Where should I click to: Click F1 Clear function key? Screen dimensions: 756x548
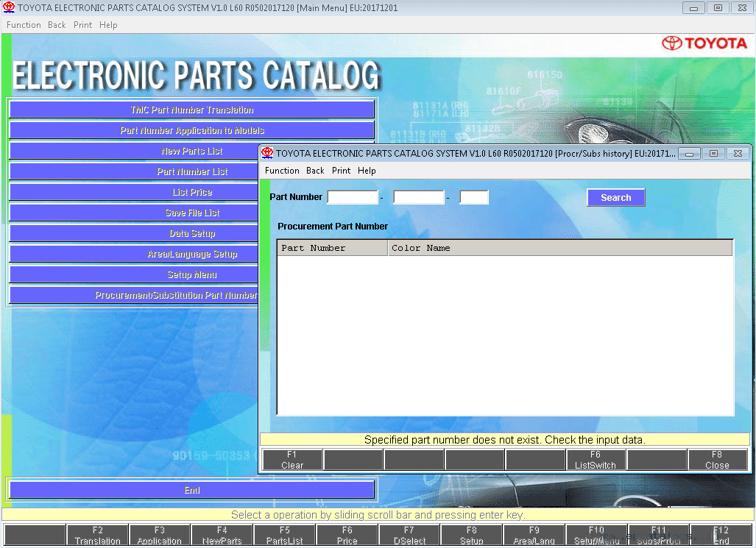pyautogui.click(x=292, y=460)
